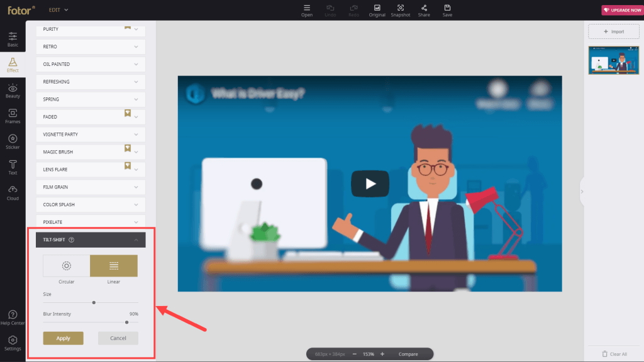Zoom out with the minus icon
Screen dimensions: 644x362
coord(355,354)
